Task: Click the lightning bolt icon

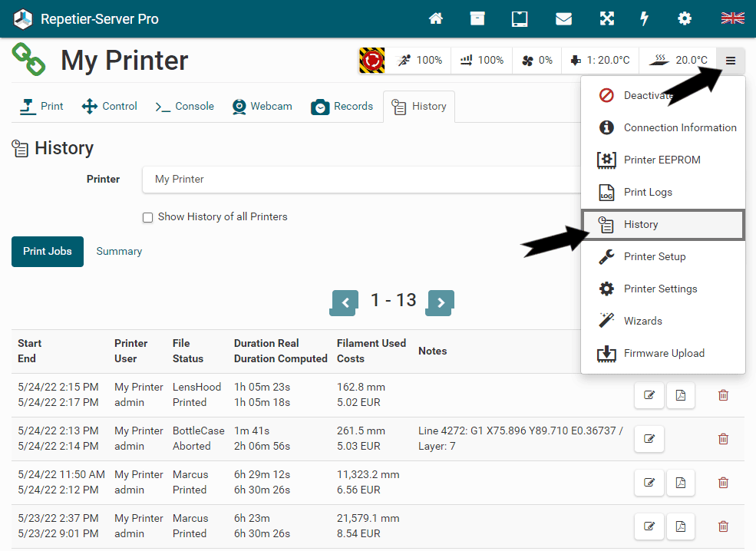Action: (645, 18)
